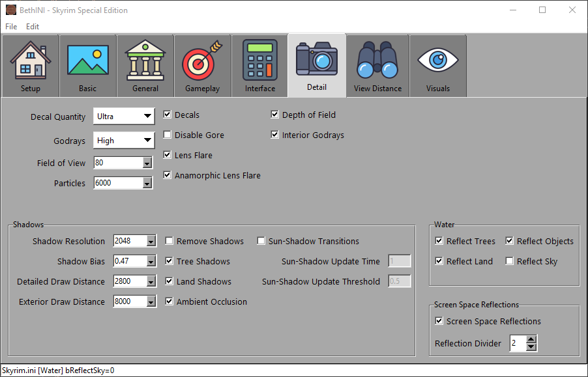Toggle the Ambient Occlusion checkbox
This screenshot has width=588, height=377.
coord(169,301)
